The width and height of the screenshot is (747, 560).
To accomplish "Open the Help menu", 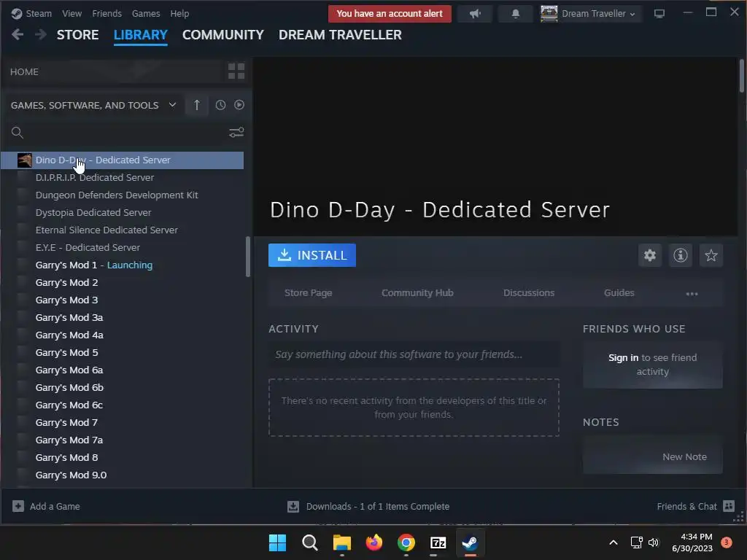I will [179, 13].
